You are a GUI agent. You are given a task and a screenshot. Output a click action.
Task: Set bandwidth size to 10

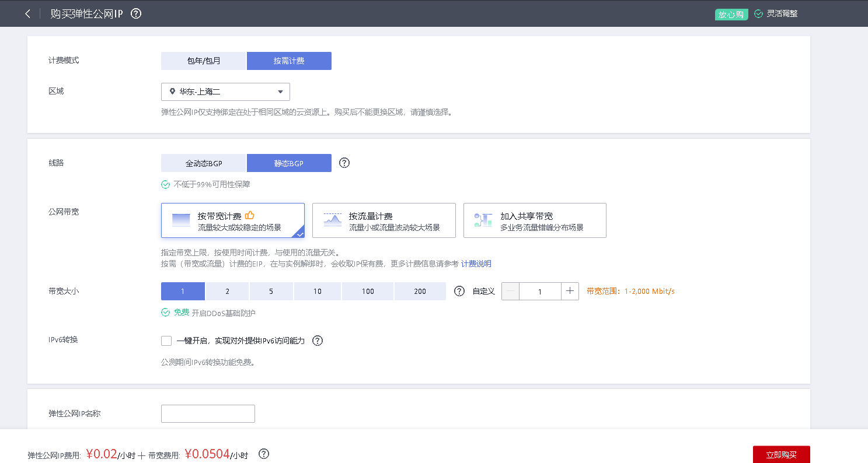click(x=318, y=291)
